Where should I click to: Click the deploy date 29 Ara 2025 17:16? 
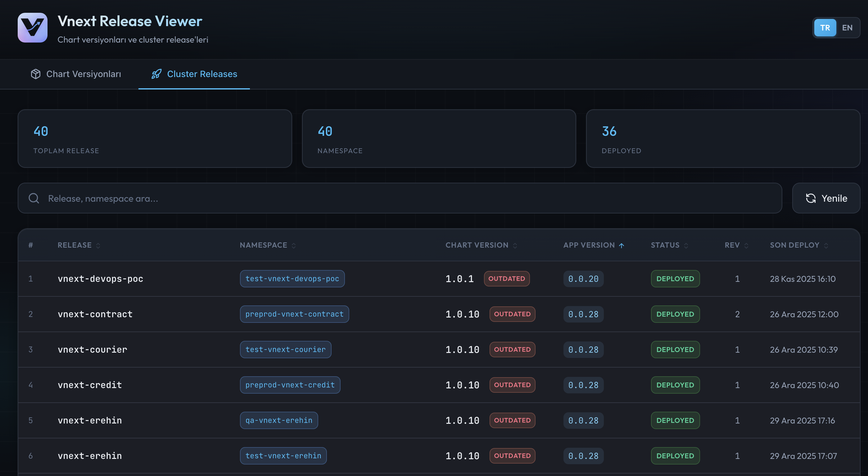tap(802, 420)
